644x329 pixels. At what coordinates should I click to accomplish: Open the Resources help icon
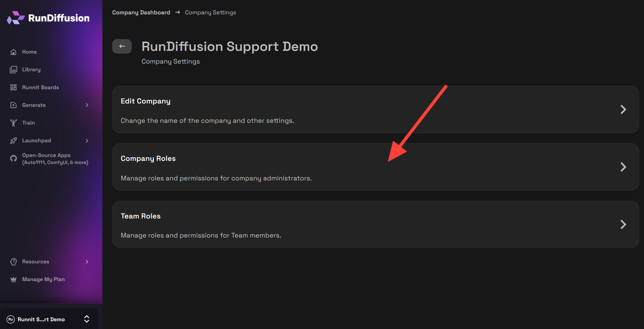click(x=13, y=261)
